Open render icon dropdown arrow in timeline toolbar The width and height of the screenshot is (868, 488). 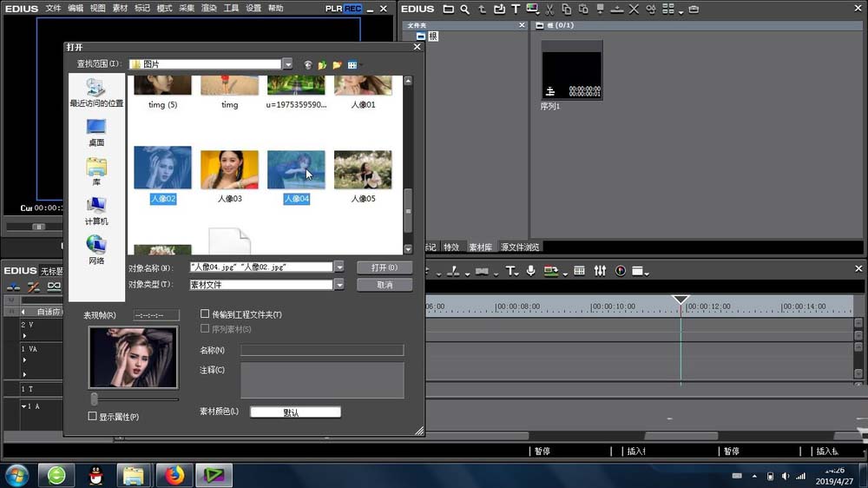[x=565, y=274]
